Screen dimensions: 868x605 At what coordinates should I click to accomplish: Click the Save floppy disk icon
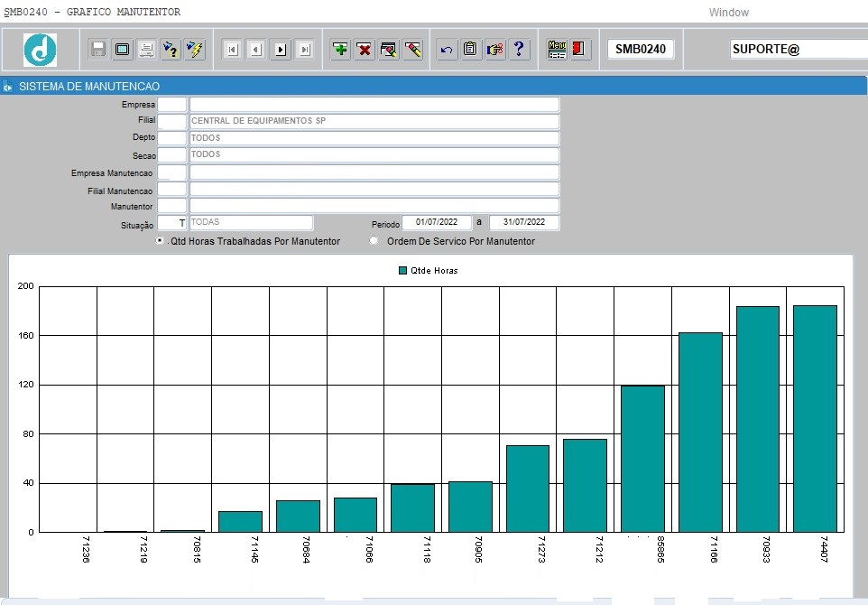point(98,50)
